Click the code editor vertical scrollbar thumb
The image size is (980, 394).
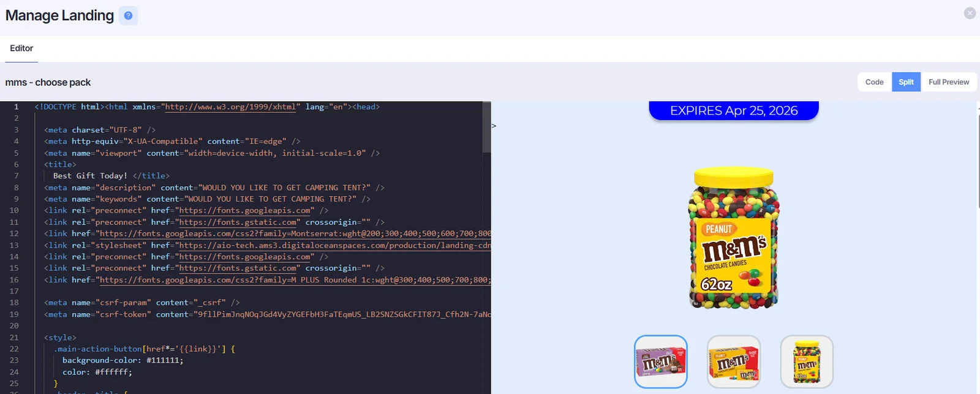point(487,127)
